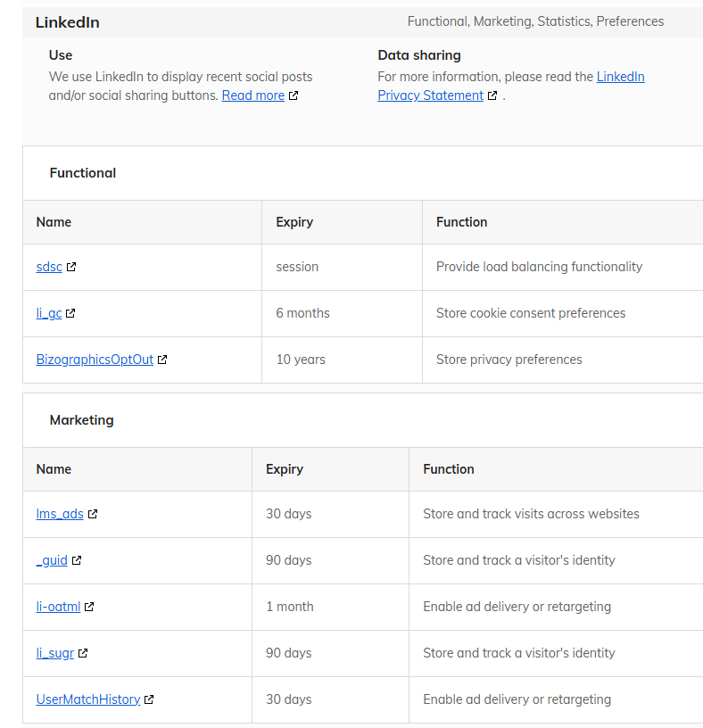Click external link icon next to _guid
The width and height of the screenshot is (703, 728).
[77, 560]
